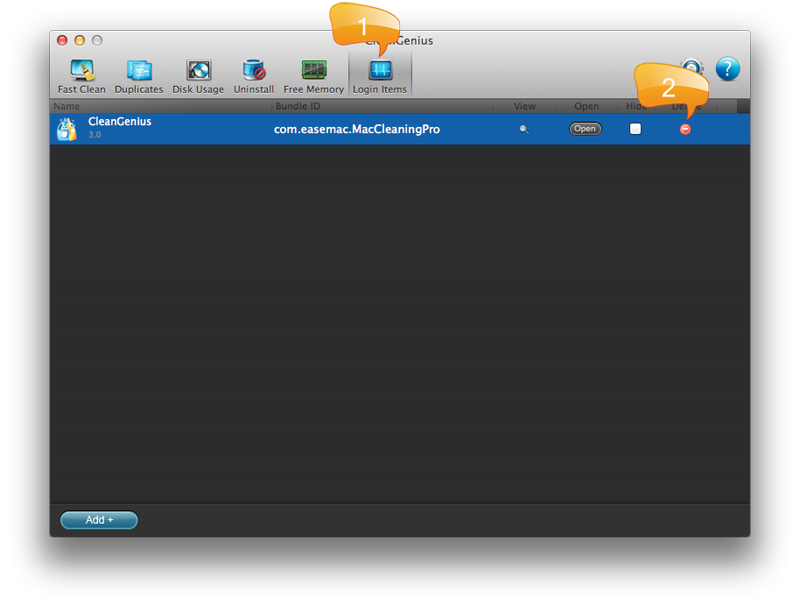This screenshot has width=800, height=606.
Task: Minimize the window with the yellow button
Action: click(x=80, y=40)
